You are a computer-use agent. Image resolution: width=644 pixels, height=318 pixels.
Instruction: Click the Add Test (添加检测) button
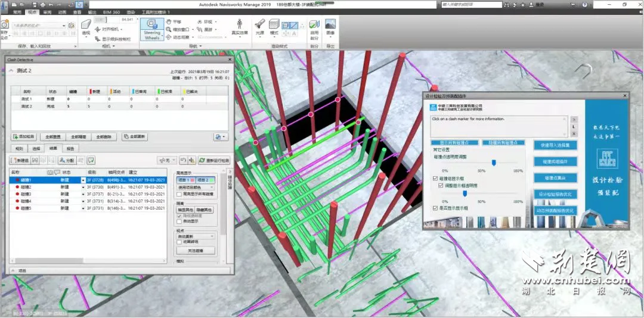click(24, 136)
